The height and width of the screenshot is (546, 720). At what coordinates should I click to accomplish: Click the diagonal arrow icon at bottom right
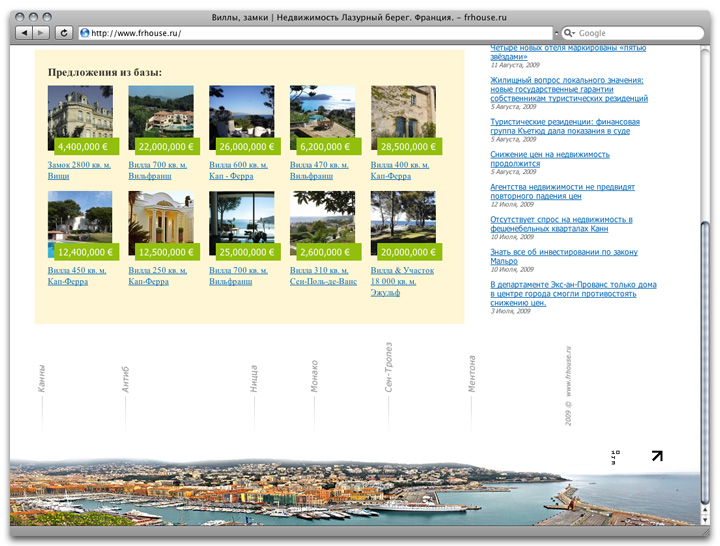pyautogui.click(x=656, y=456)
